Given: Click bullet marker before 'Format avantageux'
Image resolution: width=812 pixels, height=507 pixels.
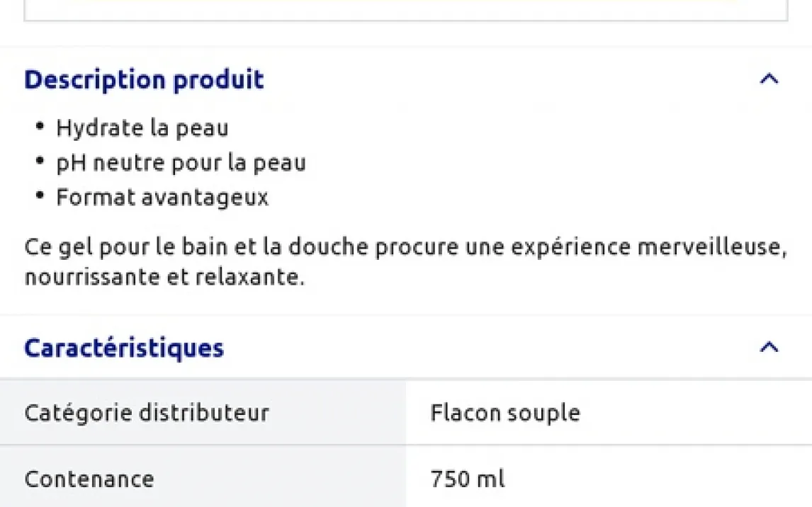Looking at the screenshot, I should coord(40,195).
